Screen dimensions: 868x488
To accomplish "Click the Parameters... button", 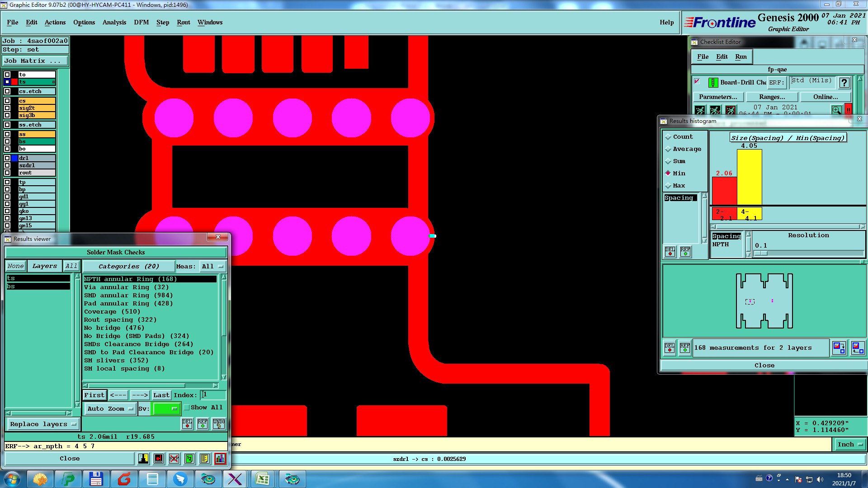I will tap(717, 97).
